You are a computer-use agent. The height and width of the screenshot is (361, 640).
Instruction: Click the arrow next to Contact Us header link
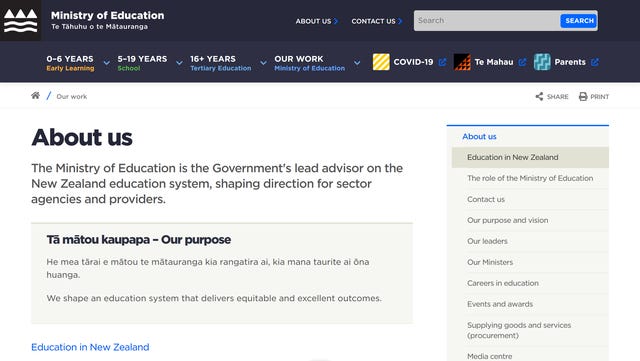400,21
